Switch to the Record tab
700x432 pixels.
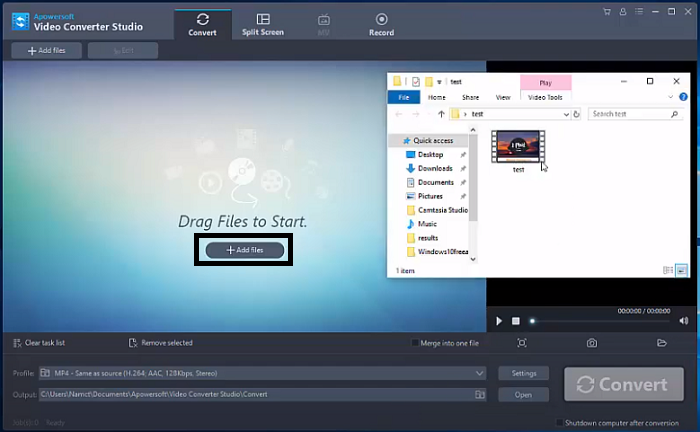pos(381,25)
